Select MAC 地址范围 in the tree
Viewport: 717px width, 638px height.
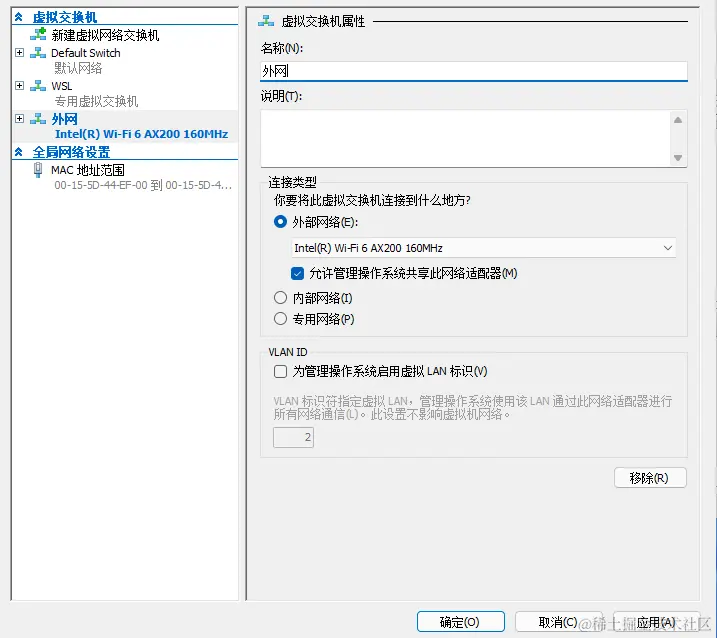(x=88, y=170)
